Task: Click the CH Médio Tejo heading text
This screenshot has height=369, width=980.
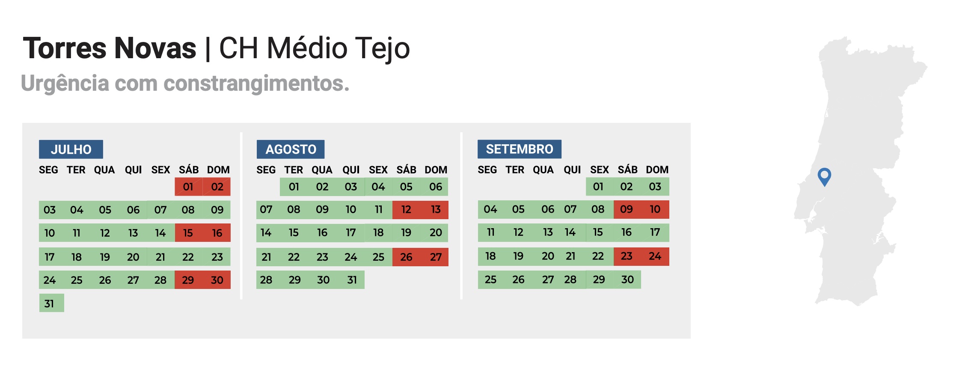Action: pos(315,48)
